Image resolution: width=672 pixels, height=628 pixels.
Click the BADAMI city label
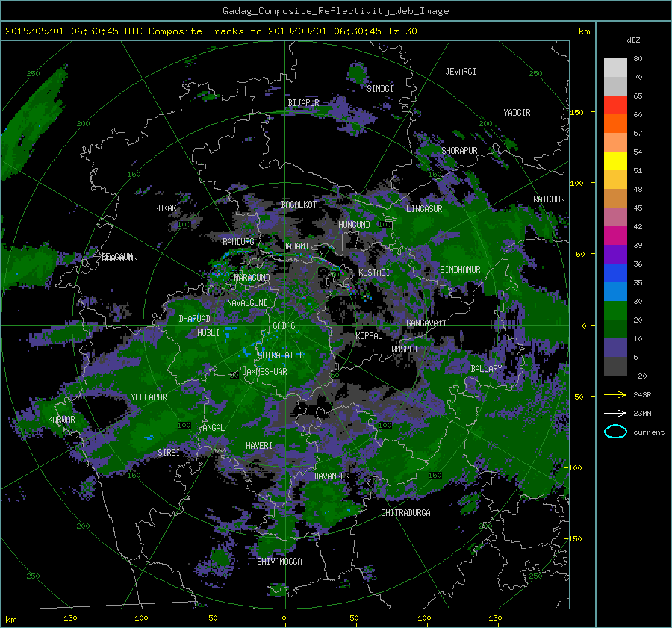coord(296,246)
